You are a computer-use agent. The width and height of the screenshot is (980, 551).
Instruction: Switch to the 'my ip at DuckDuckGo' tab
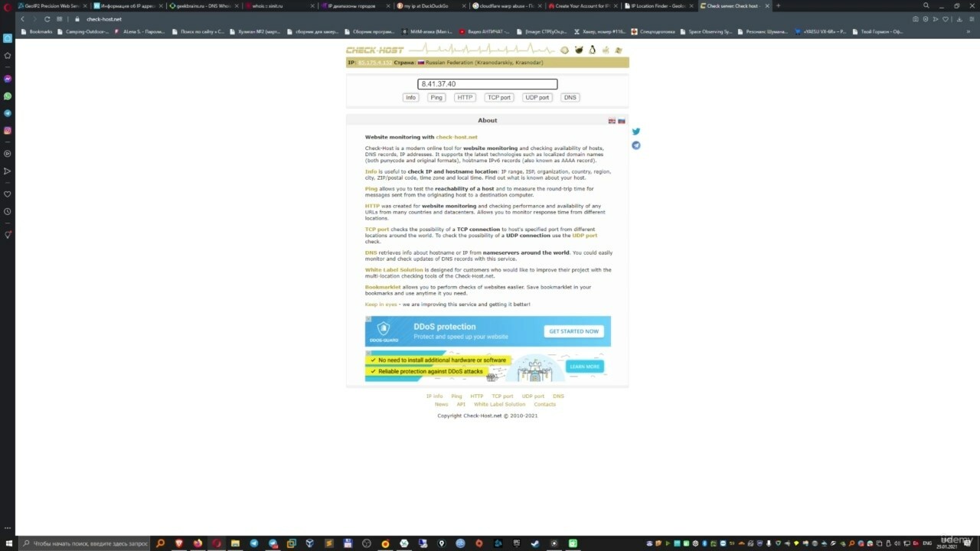[x=431, y=5]
